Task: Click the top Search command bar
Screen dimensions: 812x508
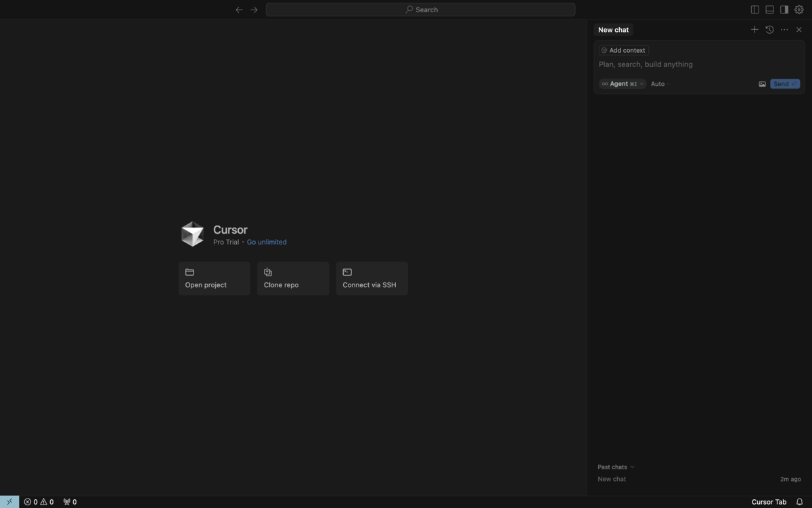Action: [x=420, y=9]
